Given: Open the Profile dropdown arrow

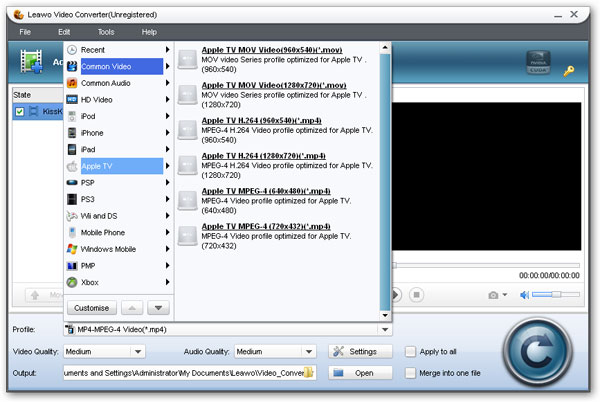Looking at the screenshot, I should [x=385, y=329].
